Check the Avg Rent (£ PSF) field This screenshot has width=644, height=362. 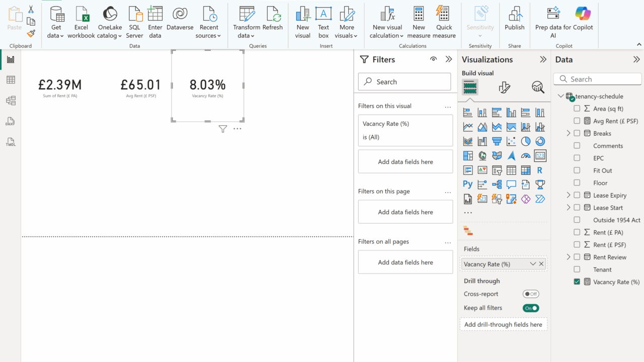click(577, 121)
